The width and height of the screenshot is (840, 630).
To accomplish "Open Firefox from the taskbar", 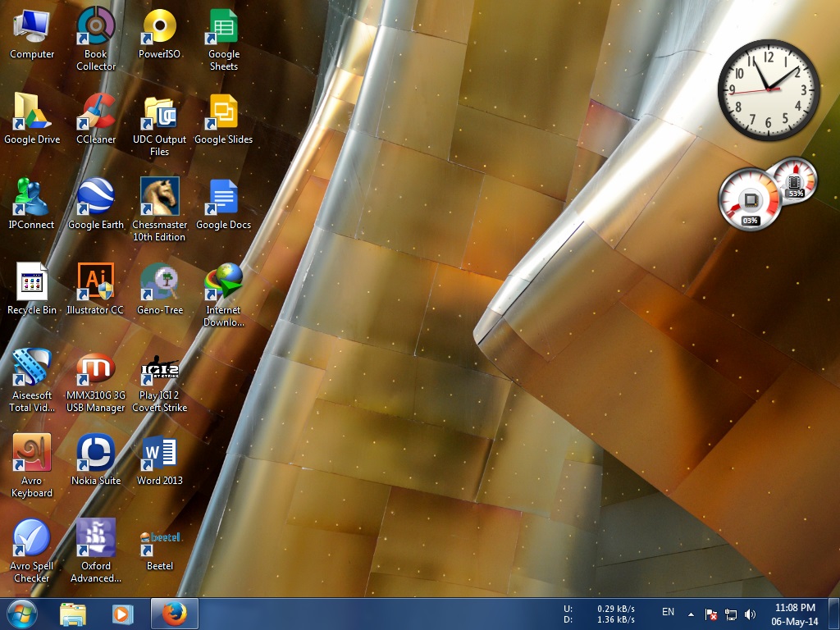I will coord(175,614).
